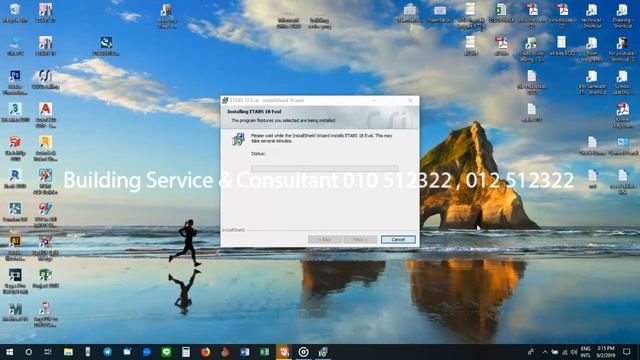Select the Adobe Illustrator desktop shortcut
This screenshot has height=360, width=640.
(x=15, y=248)
